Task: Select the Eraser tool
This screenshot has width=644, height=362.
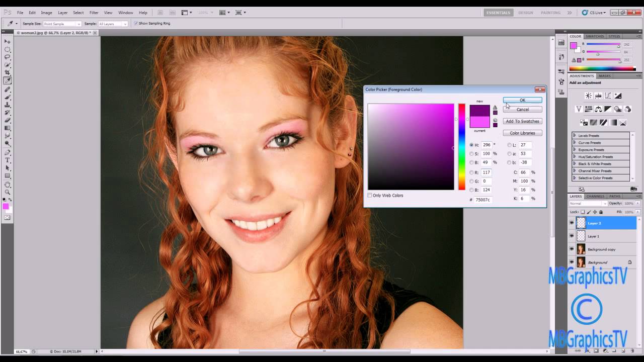Action: 8,120
